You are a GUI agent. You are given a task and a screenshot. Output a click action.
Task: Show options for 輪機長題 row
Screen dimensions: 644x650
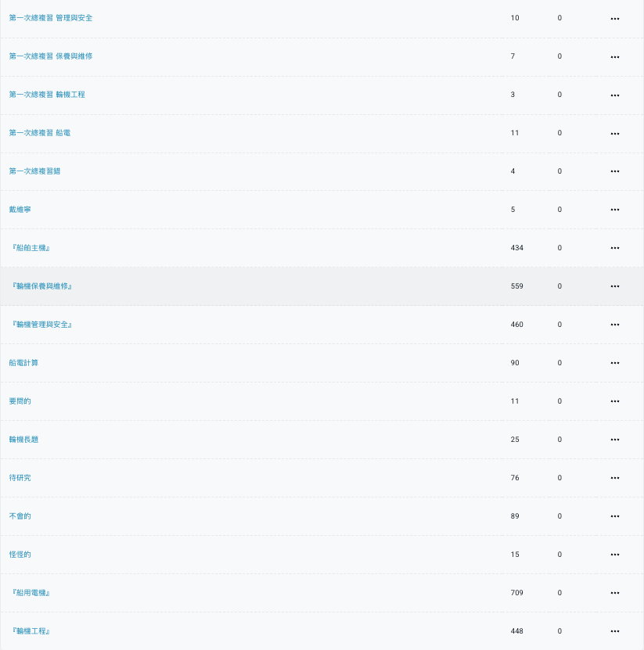point(614,440)
